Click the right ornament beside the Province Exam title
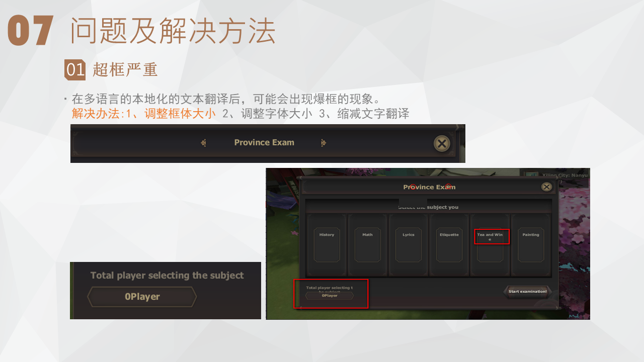Viewport: 644px width, 362px height. click(x=324, y=143)
